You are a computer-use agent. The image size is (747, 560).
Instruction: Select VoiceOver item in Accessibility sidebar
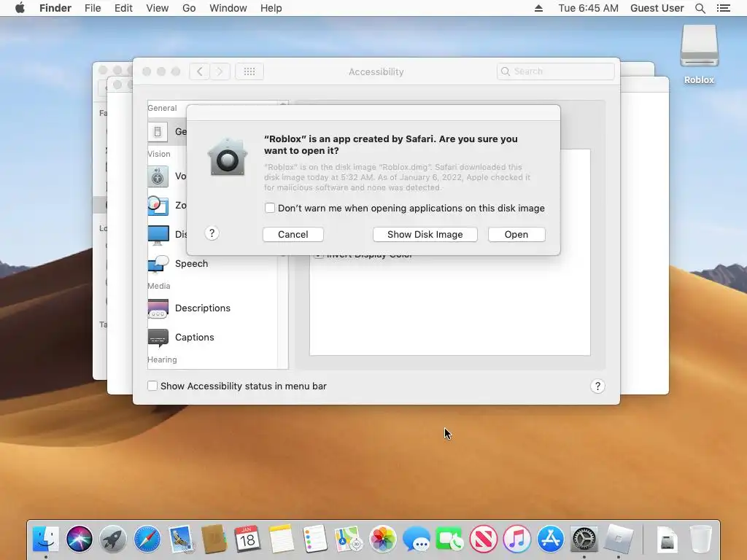click(167, 176)
